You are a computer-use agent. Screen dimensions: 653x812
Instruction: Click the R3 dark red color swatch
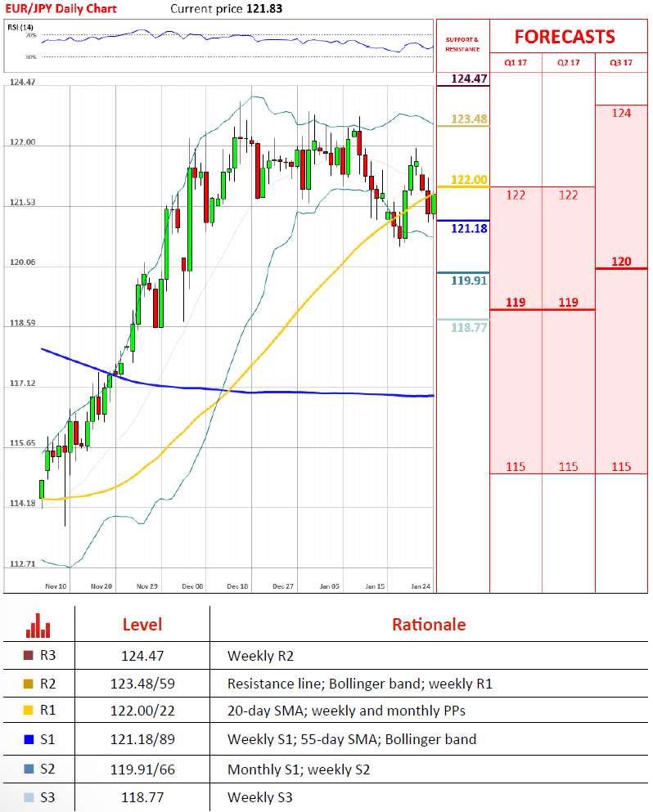29,655
